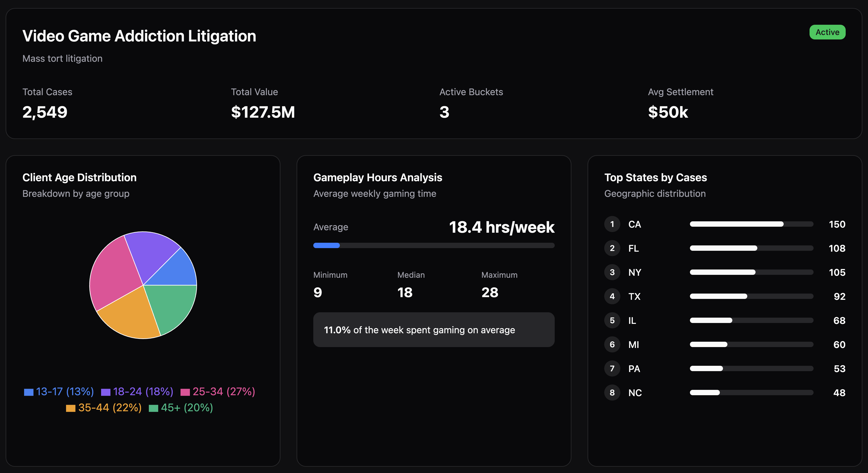
Task: Click the Total Value $127.5M figure
Action: (x=263, y=112)
